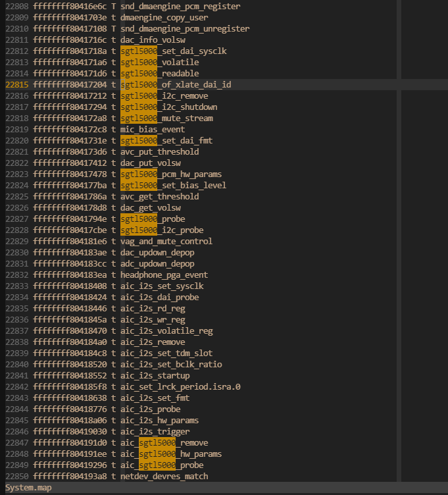
Task: Select vag_and_mute_control symbol
Action: [x=166, y=242]
